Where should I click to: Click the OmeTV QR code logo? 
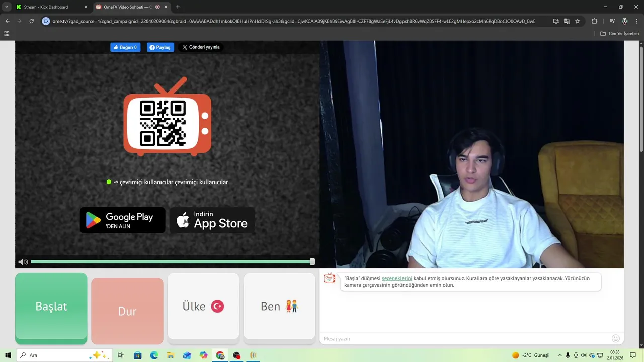(x=167, y=117)
